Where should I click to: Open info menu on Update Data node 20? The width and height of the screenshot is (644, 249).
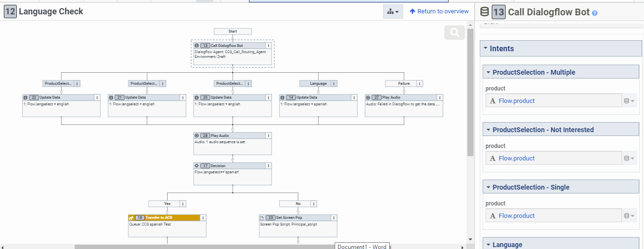pyautogui.click(x=268, y=97)
